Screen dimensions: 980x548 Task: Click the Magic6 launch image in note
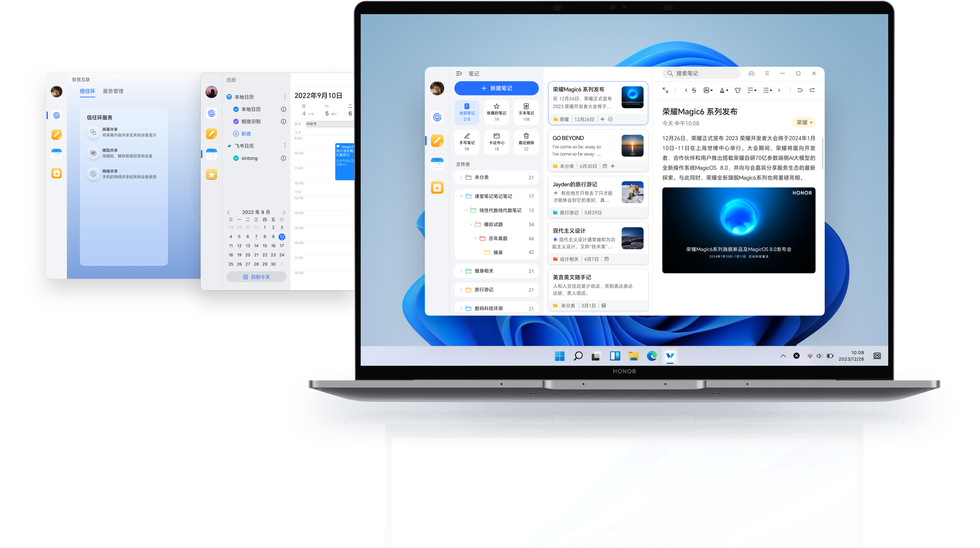click(738, 230)
